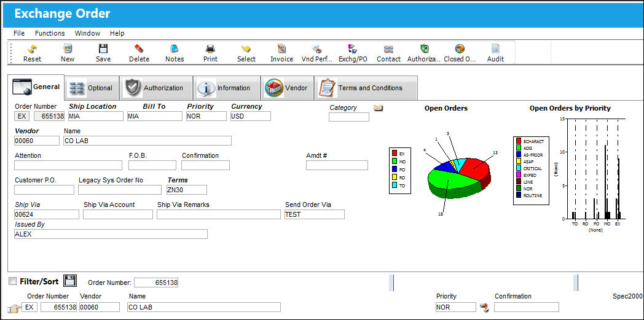The height and width of the screenshot is (320, 644).
Task: Click the vendor Name field CO LAB
Action: coord(147,141)
